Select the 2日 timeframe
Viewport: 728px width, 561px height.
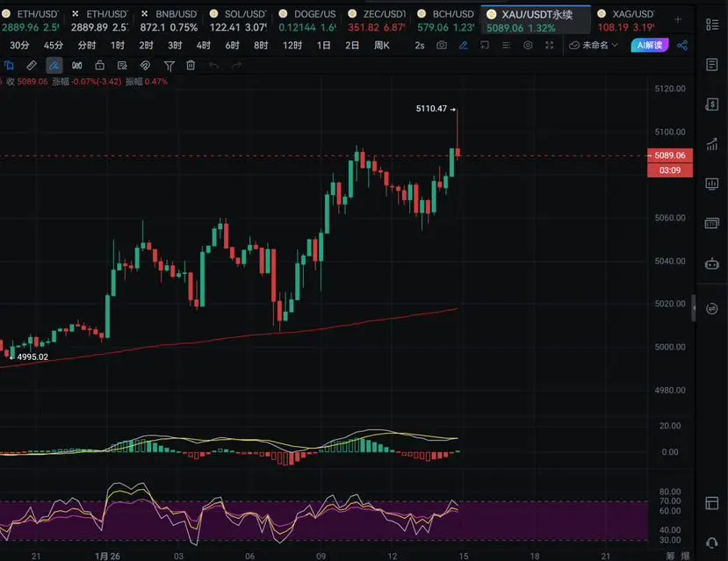point(352,45)
